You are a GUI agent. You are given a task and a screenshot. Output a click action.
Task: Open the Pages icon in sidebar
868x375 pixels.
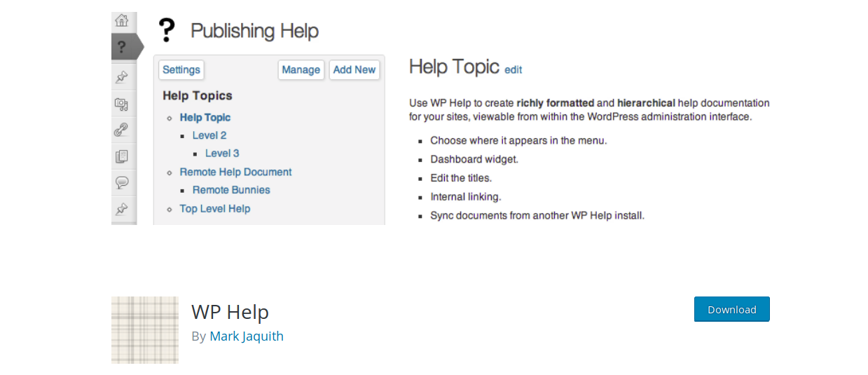tap(122, 156)
